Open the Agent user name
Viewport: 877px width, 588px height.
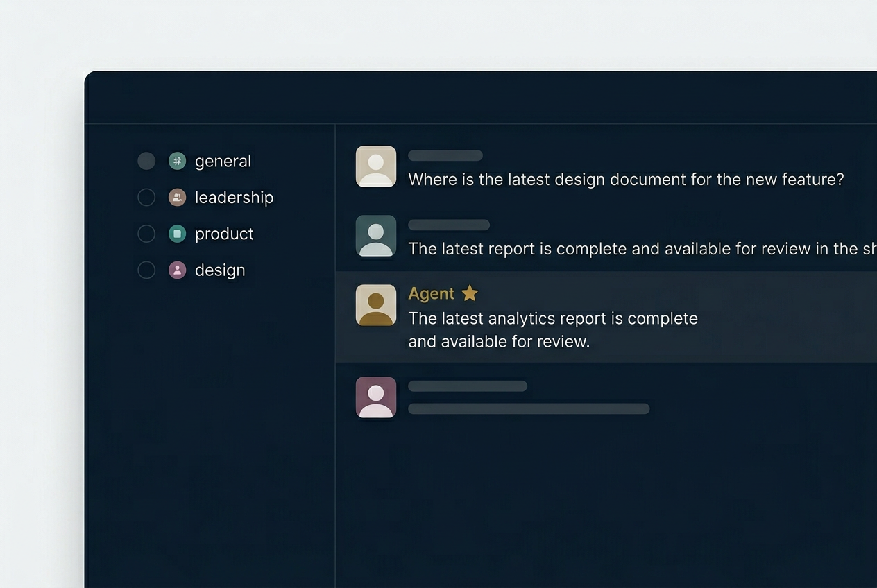431,293
